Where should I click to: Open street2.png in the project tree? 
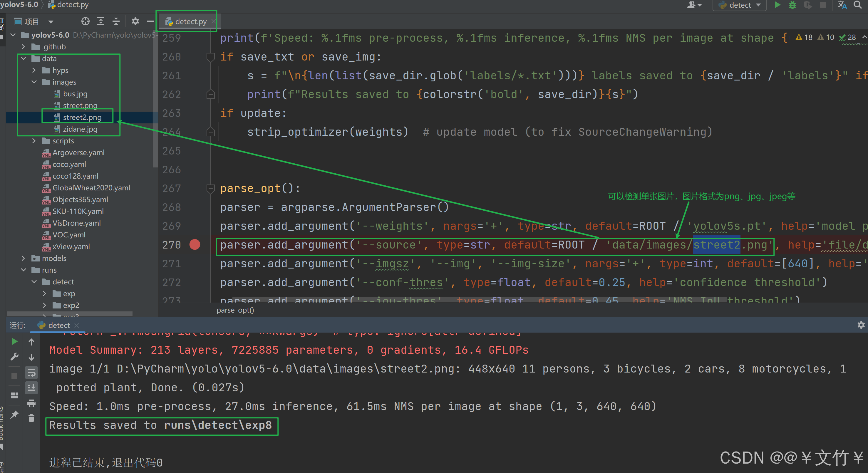point(82,117)
